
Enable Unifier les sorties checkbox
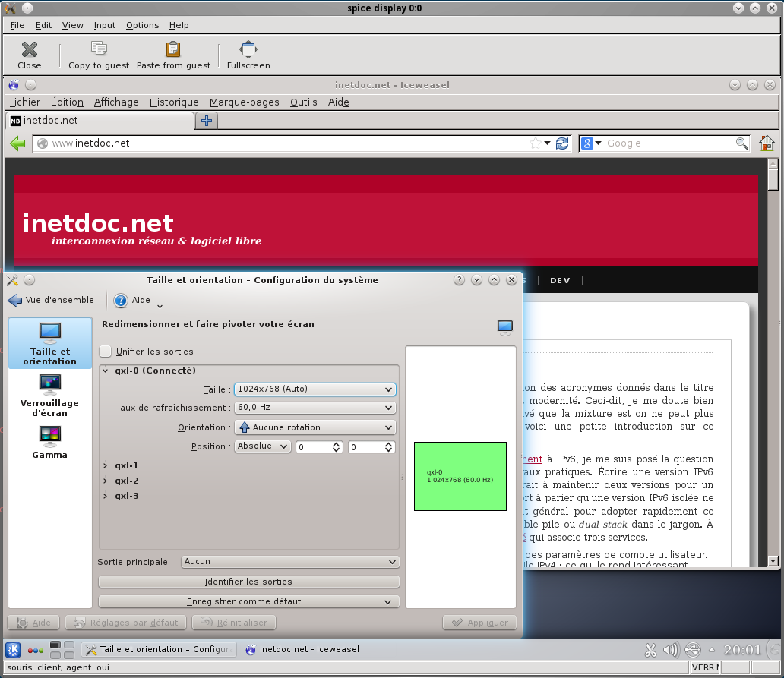click(x=106, y=352)
